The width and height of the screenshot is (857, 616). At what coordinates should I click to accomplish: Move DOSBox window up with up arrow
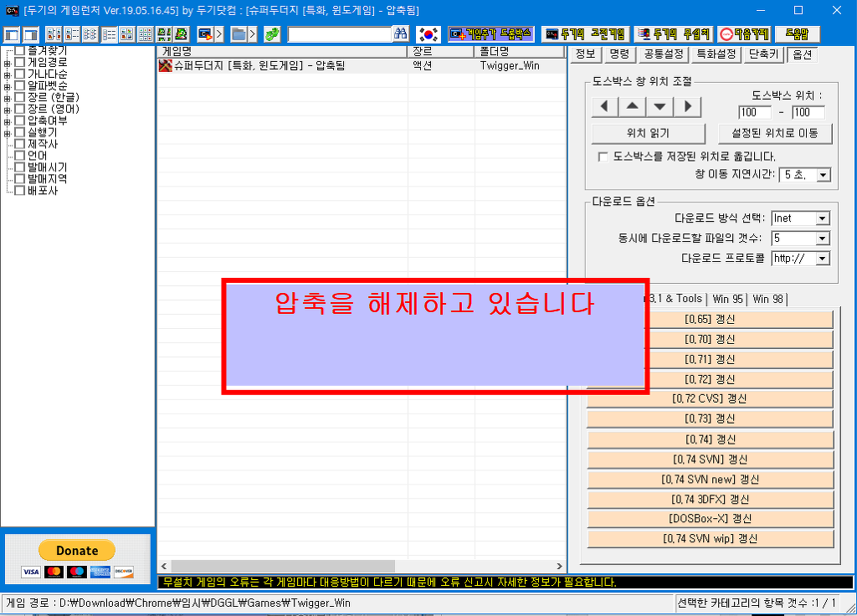(633, 106)
